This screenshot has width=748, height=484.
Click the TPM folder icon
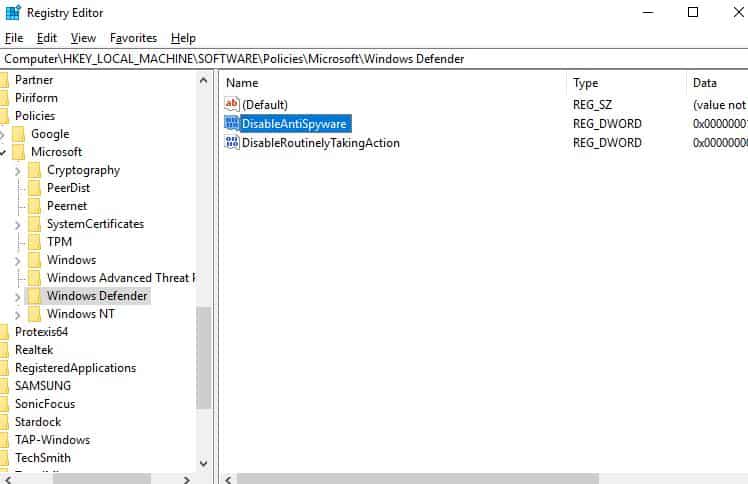click(35, 242)
